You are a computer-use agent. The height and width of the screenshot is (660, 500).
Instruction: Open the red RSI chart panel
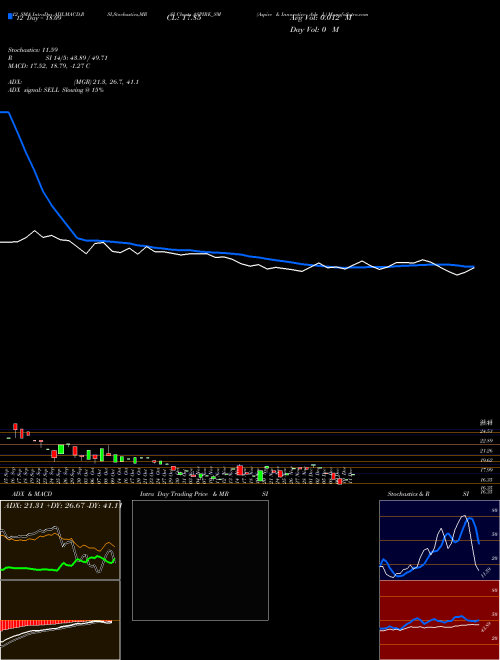(439, 620)
